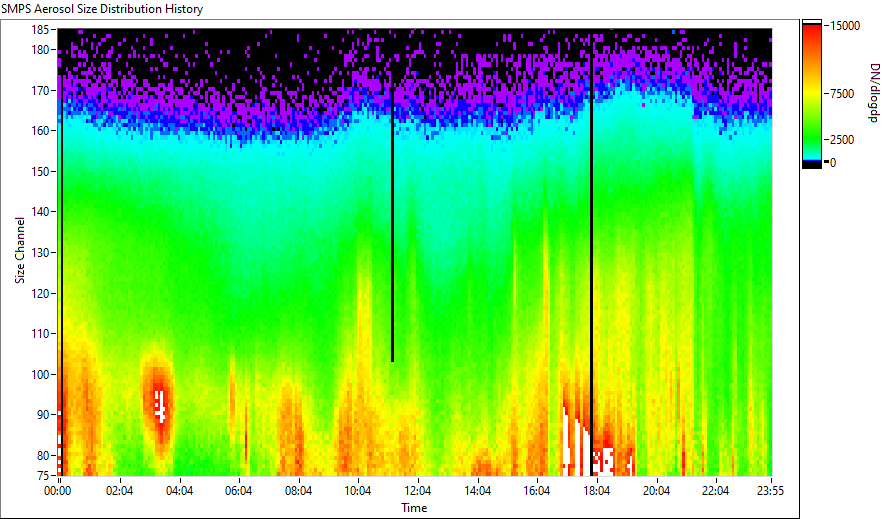Click the 2500 color scale value
The height and width of the screenshot is (519, 884).
coord(842,140)
